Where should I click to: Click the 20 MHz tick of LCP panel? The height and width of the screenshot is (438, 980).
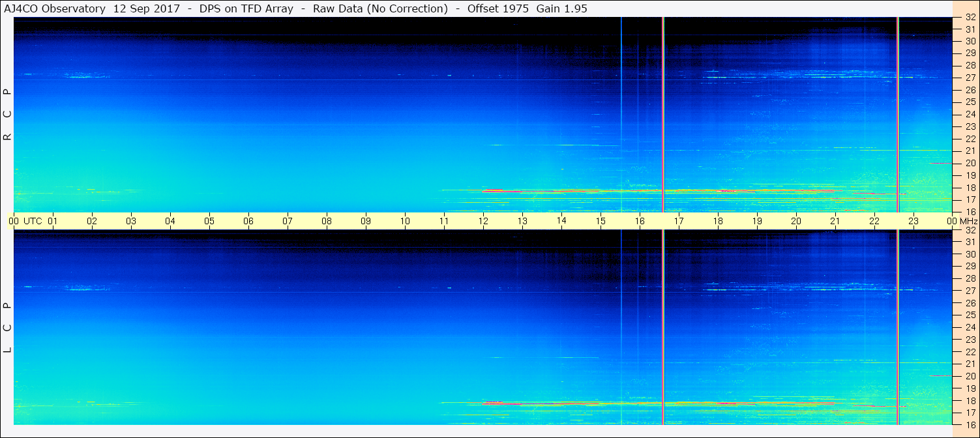pos(970,376)
